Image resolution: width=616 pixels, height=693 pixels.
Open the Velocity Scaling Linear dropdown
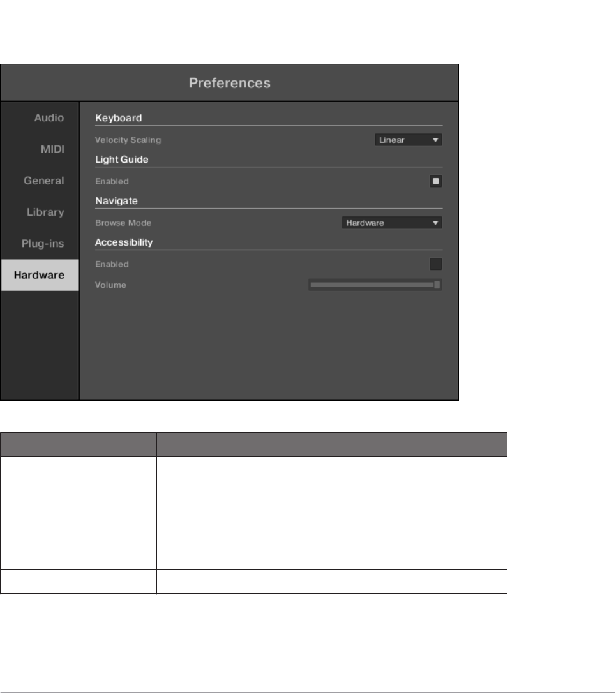coord(408,140)
